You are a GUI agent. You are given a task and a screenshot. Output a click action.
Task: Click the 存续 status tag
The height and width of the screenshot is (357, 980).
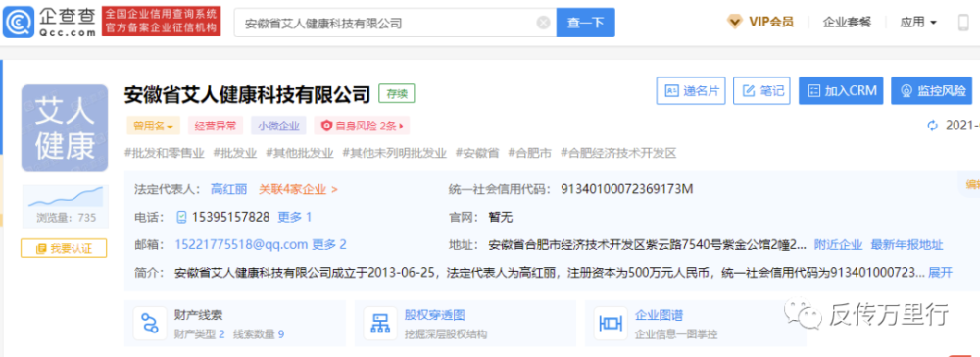point(397,94)
